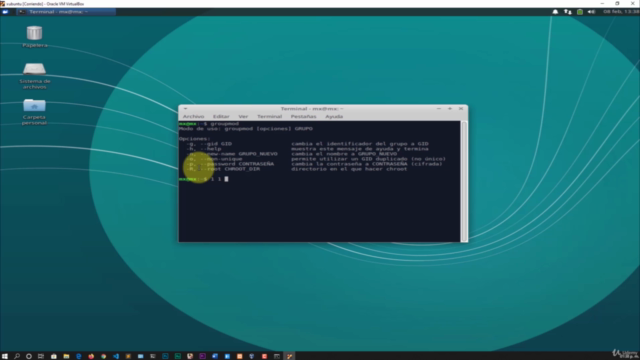Click the 'Modo de uso: groupmod' text line
640x360 pixels.
[x=246, y=129]
